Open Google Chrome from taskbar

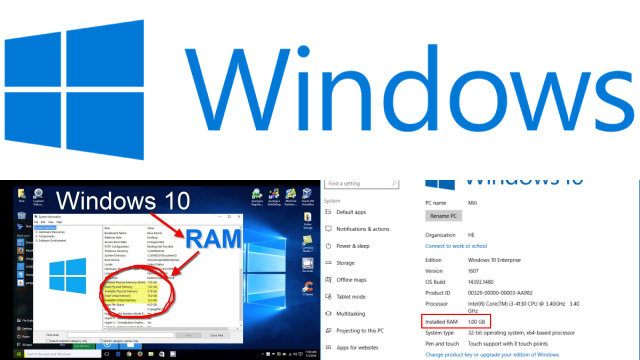pos(129,354)
